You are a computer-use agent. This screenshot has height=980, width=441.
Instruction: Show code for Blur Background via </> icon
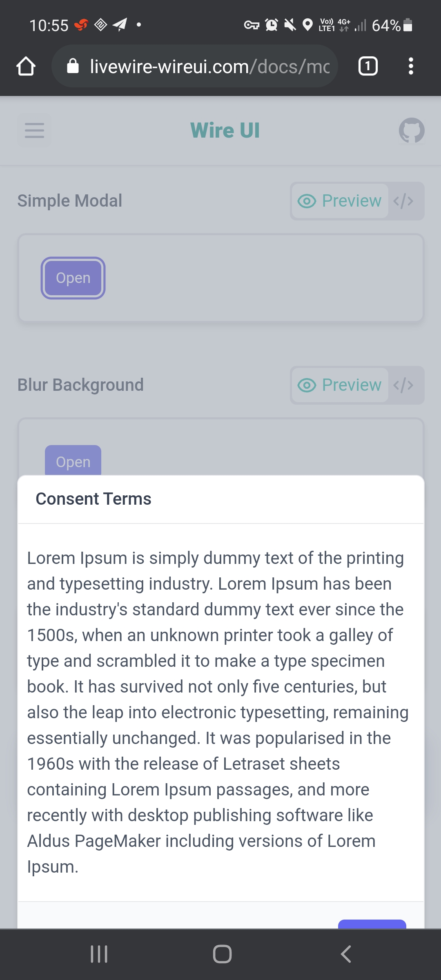pos(403,385)
